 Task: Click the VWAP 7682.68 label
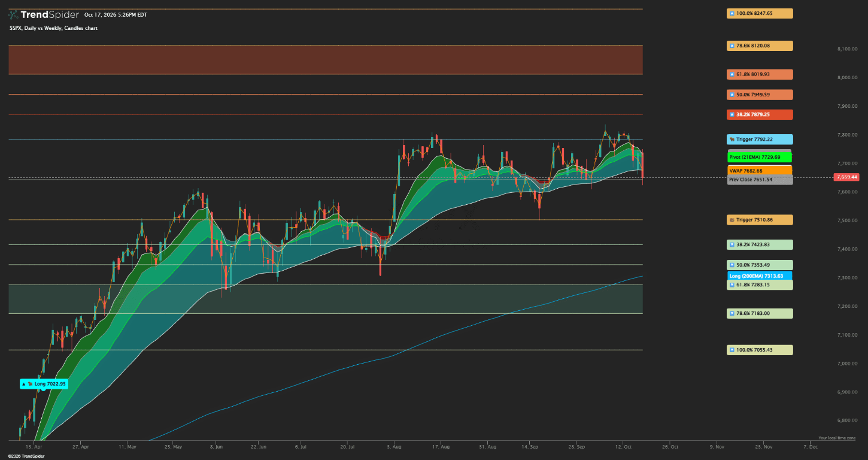pyautogui.click(x=760, y=171)
